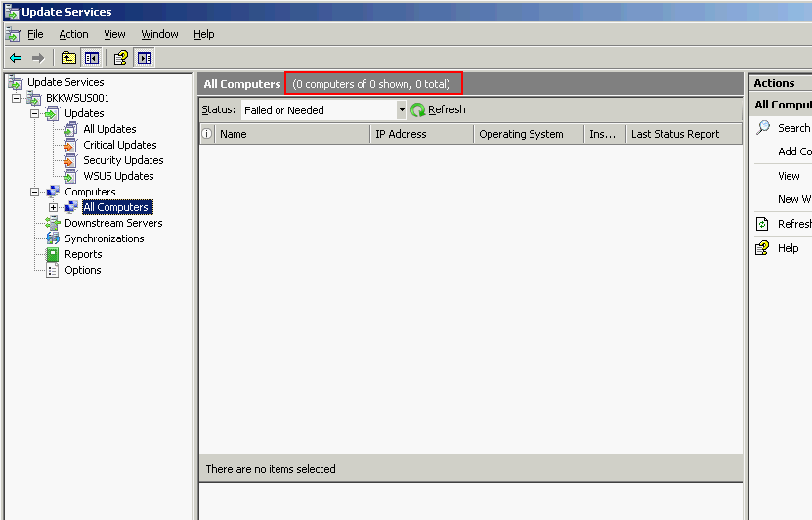The image size is (812, 520).
Task: Collapse the BKKWSUS001 server node
Action: [16, 98]
